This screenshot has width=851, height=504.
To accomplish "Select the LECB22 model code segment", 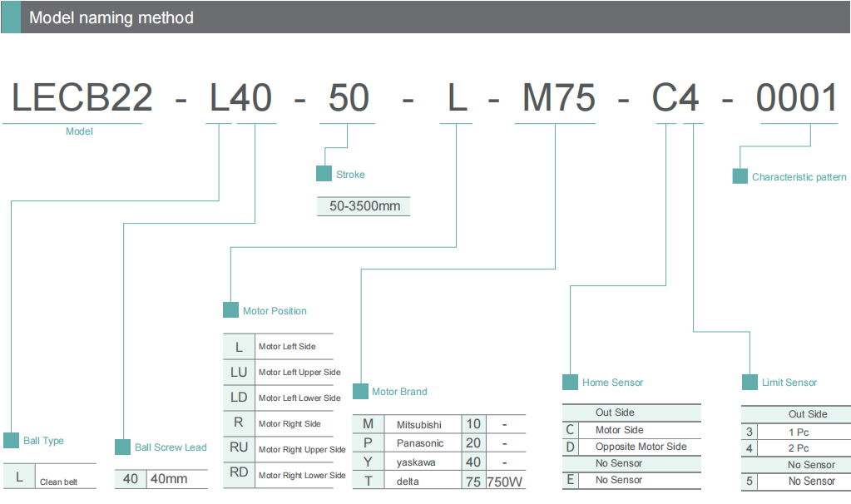I will (x=82, y=99).
